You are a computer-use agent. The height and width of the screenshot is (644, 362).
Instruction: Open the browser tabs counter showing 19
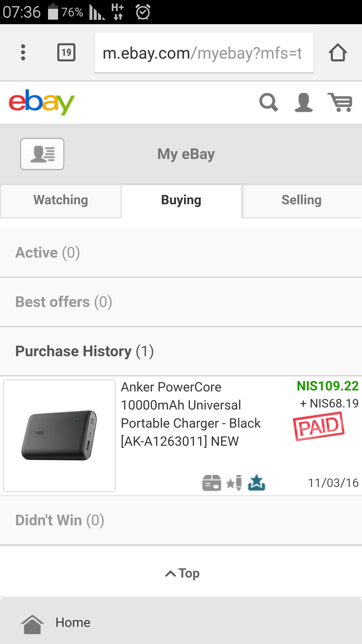(66, 53)
